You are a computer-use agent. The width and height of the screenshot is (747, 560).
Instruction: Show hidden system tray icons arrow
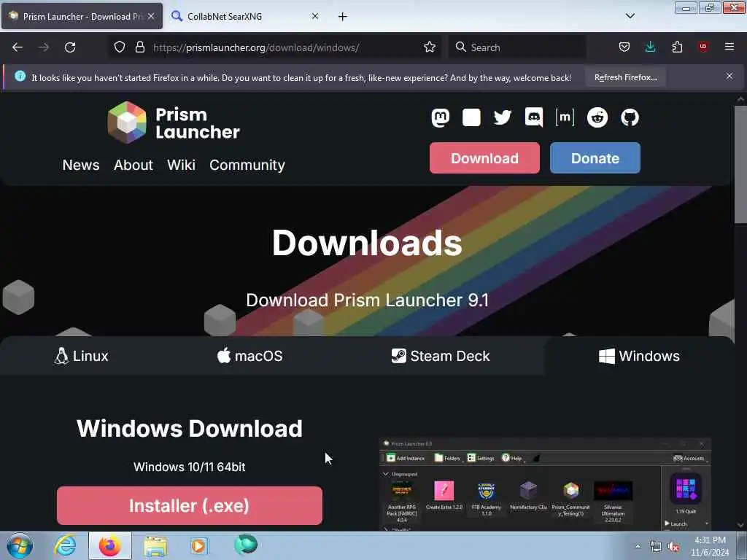pos(638,547)
